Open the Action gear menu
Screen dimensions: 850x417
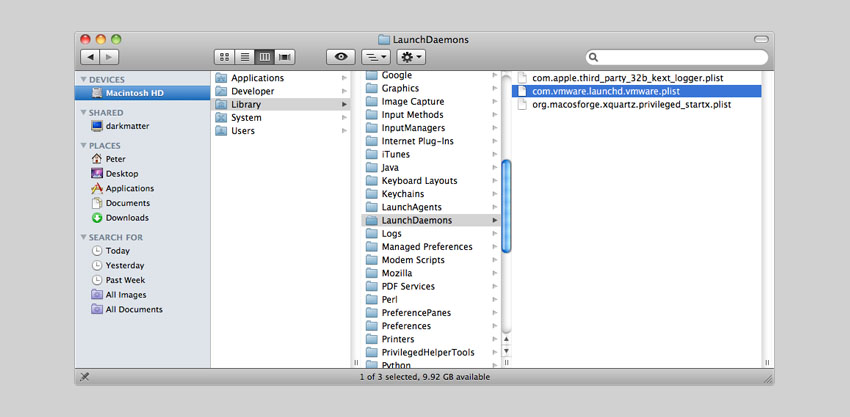point(411,56)
